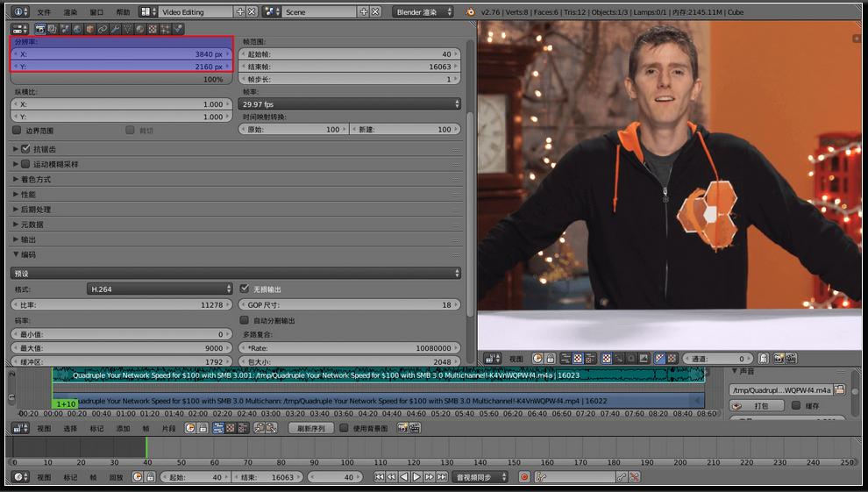Click the timeline editor type icon
The width and height of the screenshot is (868, 492).
pos(20,476)
